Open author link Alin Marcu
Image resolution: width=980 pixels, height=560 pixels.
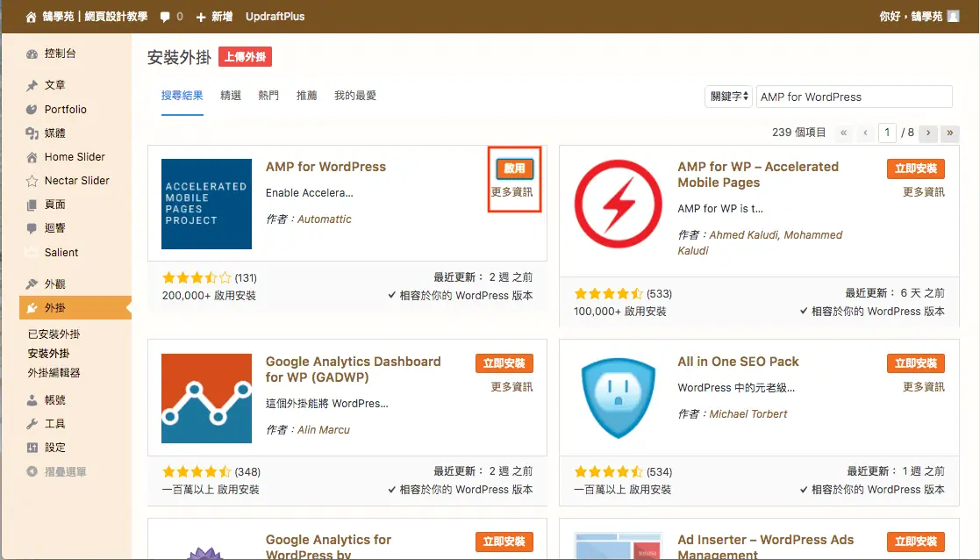coord(324,430)
